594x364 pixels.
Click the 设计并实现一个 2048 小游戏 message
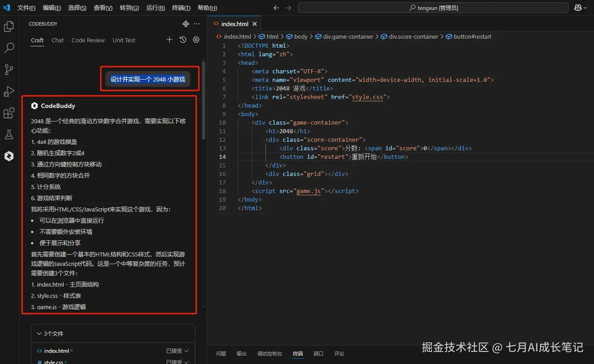pyautogui.click(x=148, y=79)
